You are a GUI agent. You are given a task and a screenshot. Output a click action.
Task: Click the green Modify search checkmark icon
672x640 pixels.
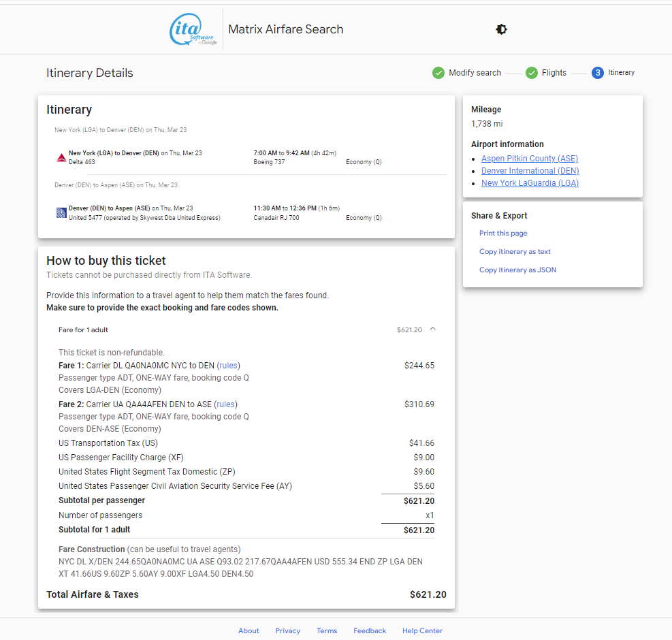[438, 73]
